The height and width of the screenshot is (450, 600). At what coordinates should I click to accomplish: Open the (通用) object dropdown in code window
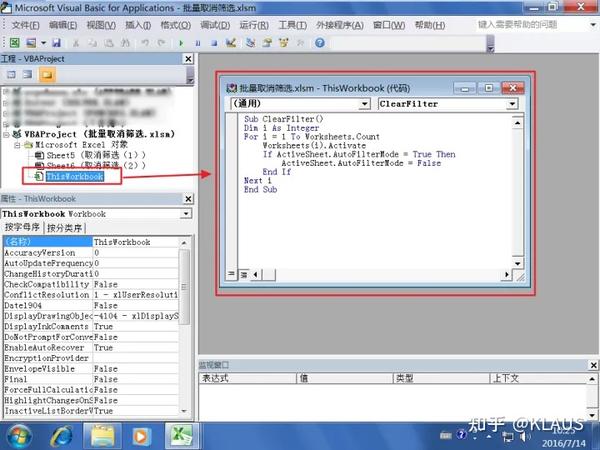[365, 104]
